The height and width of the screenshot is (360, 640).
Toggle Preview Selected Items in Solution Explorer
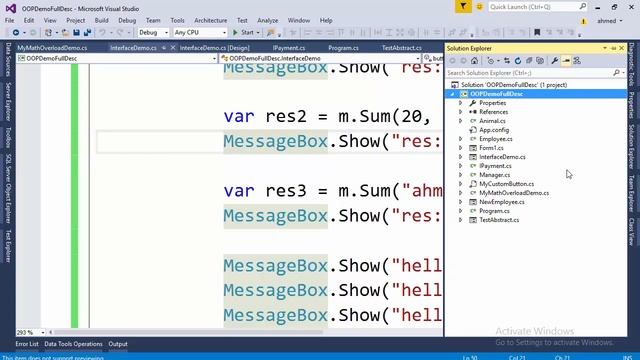(x=566, y=61)
